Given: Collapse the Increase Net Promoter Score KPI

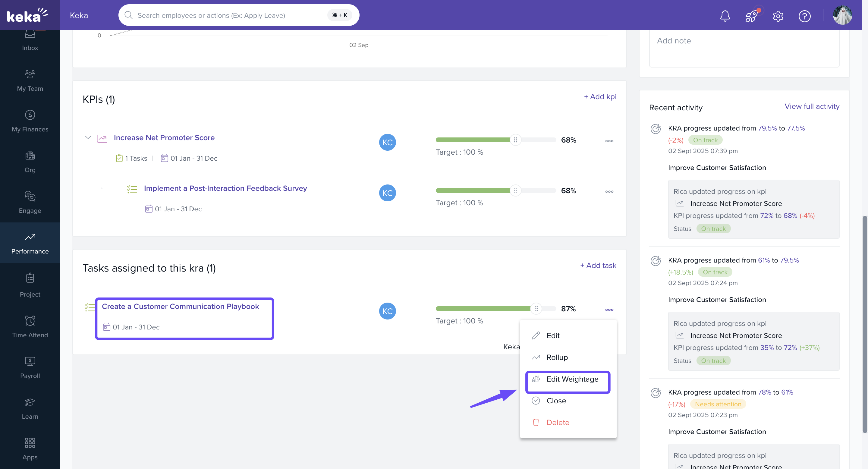Looking at the screenshot, I should click(88, 137).
